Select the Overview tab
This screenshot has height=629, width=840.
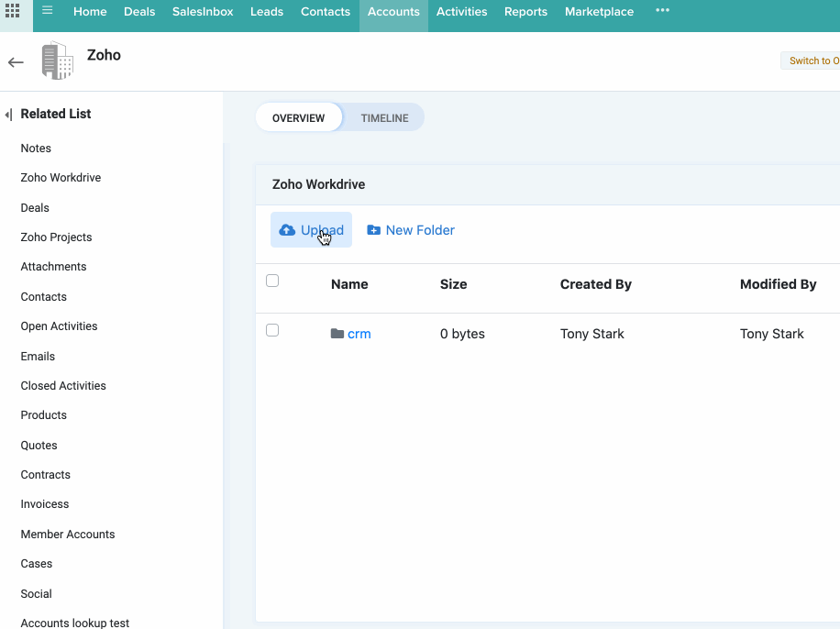click(x=298, y=118)
